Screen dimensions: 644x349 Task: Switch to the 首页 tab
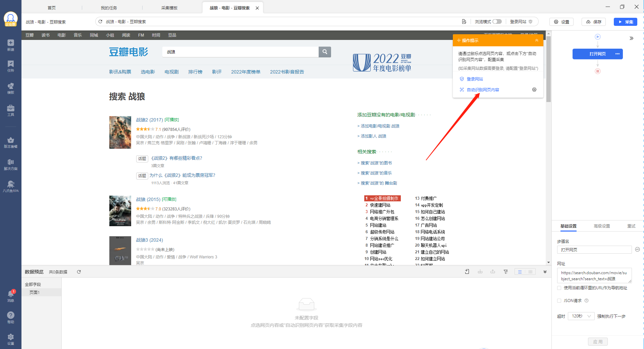click(52, 8)
